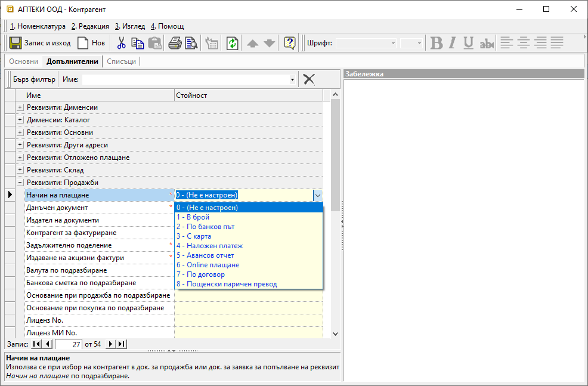Click the Бърз филтър button

(x=34, y=79)
